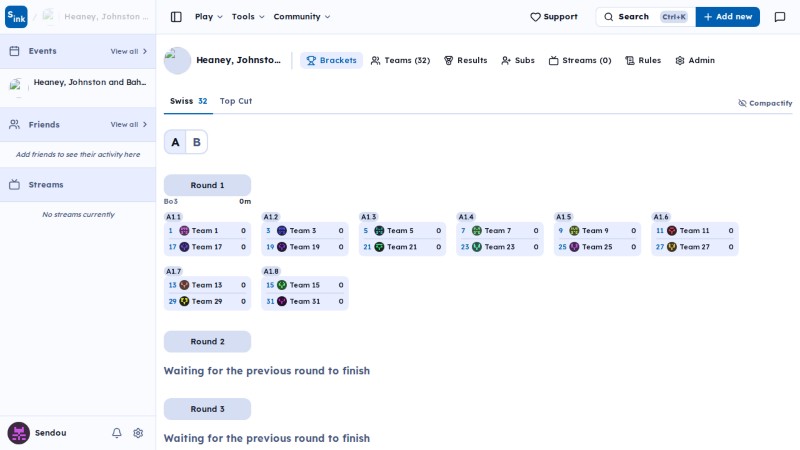This screenshot has height=450, width=800.
Task: Open the sendou.ink logo home link
Action: tap(16, 17)
